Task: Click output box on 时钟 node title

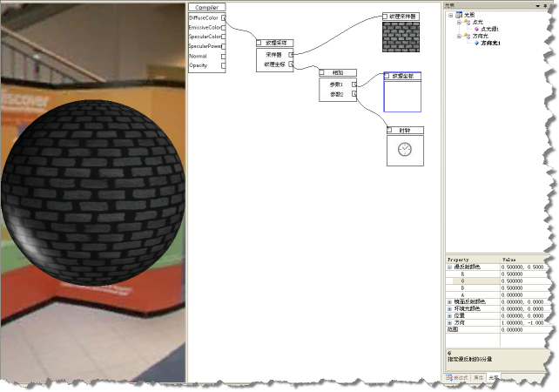Action: coord(390,130)
